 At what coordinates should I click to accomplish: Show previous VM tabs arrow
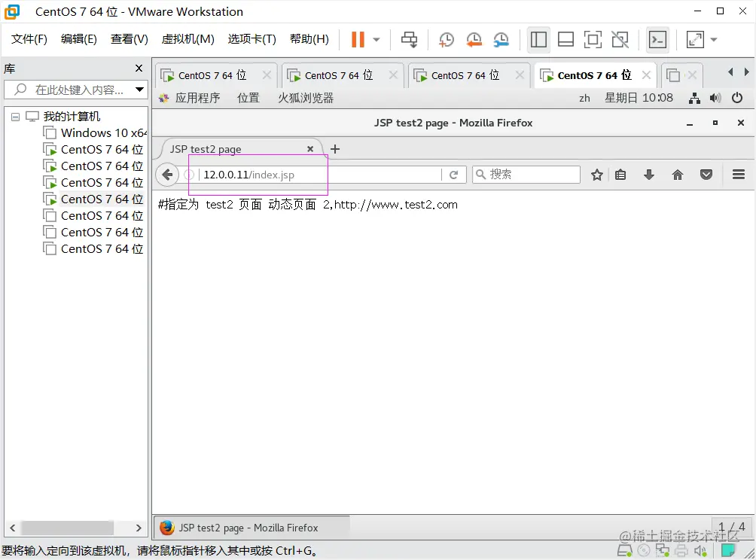pos(731,72)
